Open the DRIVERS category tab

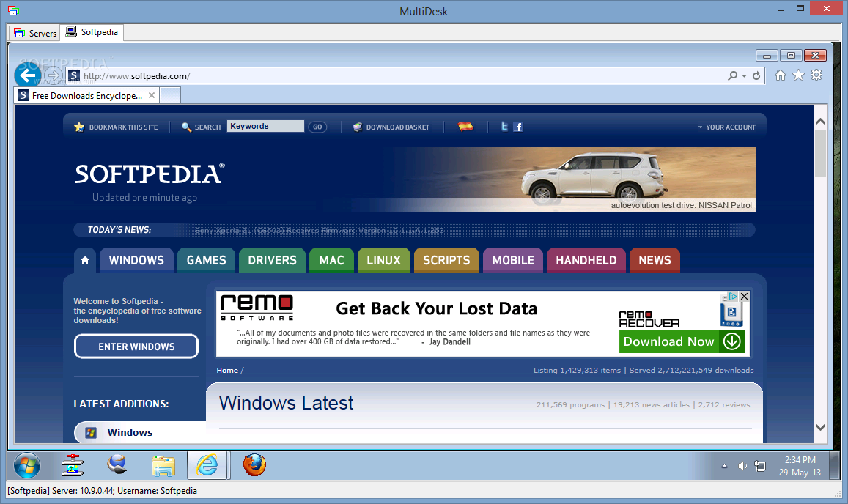pos(272,260)
